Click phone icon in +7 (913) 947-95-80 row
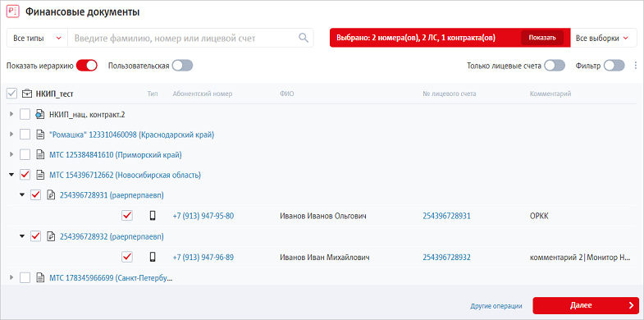644x320 pixels. click(153, 216)
